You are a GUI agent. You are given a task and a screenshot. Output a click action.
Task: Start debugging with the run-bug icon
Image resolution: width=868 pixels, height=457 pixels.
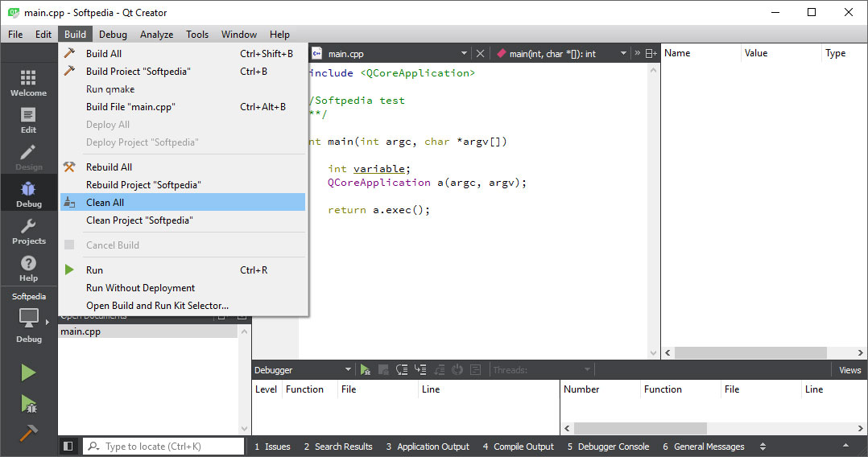pyautogui.click(x=28, y=403)
